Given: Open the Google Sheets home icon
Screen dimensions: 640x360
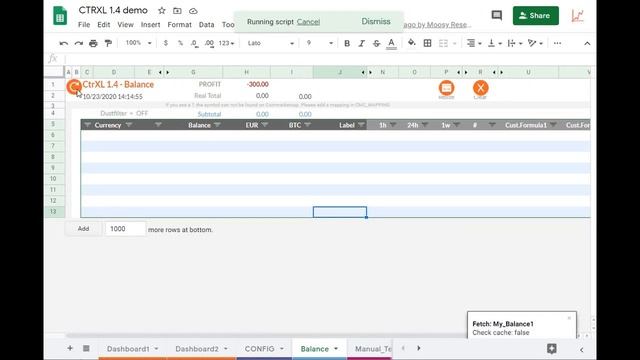Looking at the screenshot, I should point(60,16).
